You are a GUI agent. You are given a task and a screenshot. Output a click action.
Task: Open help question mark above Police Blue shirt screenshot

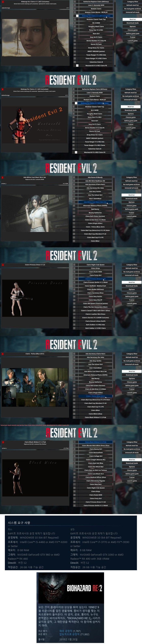(140, 339)
